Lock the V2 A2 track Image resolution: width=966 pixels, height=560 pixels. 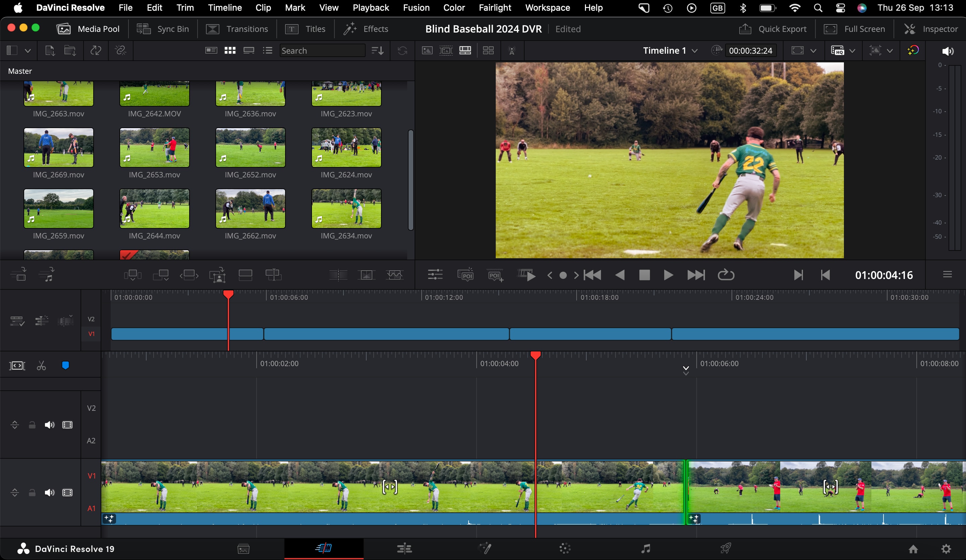32,425
